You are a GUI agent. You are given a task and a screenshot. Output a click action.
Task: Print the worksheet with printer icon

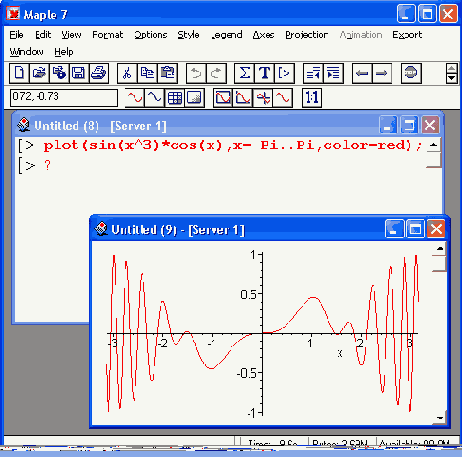click(99, 73)
